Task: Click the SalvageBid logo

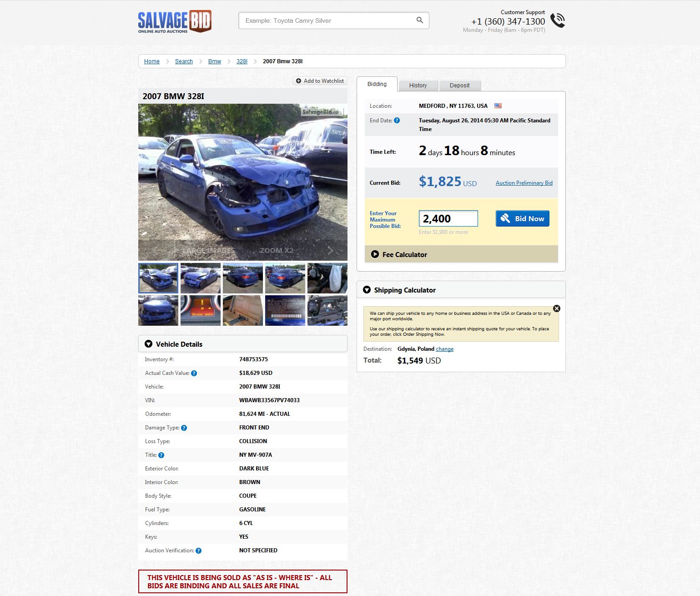Action: point(175,21)
